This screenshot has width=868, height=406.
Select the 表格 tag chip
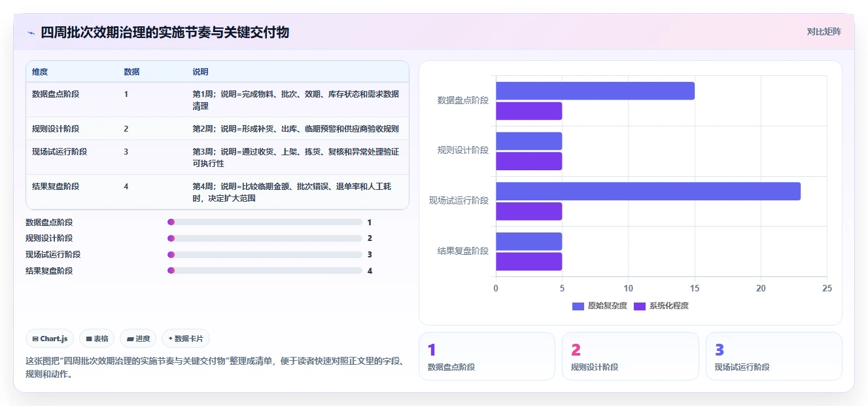tap(97, 339)
